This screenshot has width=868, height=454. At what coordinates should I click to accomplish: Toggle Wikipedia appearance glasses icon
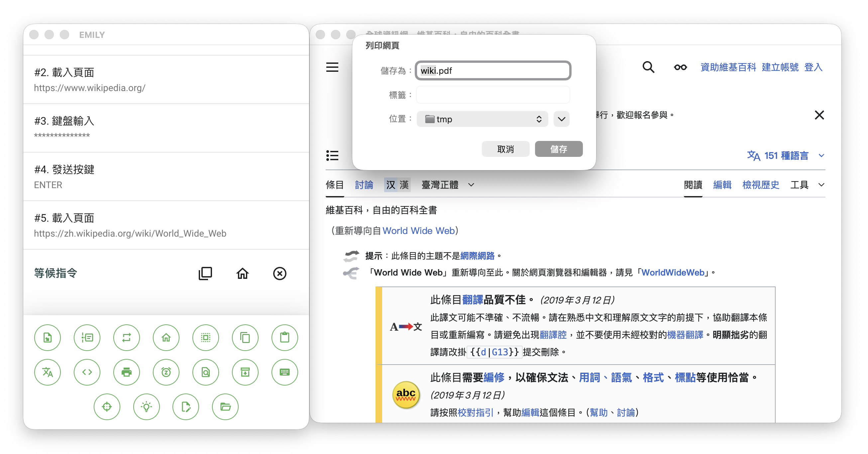(x=680, y=67)
